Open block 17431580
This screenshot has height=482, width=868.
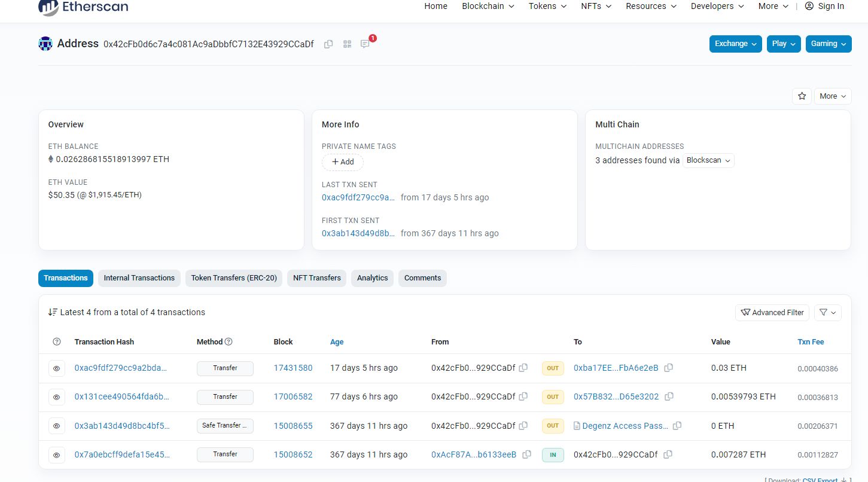[293, 368]
